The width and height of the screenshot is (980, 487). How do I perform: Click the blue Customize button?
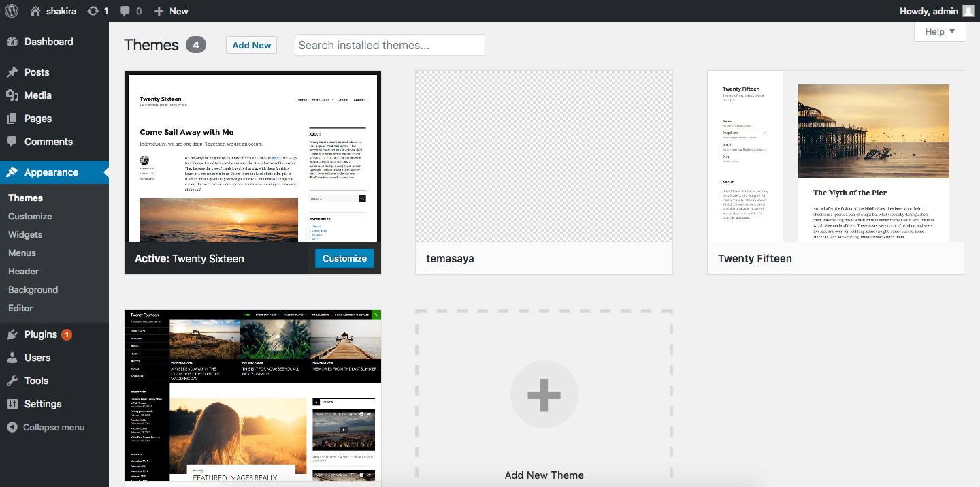[344, 258]
